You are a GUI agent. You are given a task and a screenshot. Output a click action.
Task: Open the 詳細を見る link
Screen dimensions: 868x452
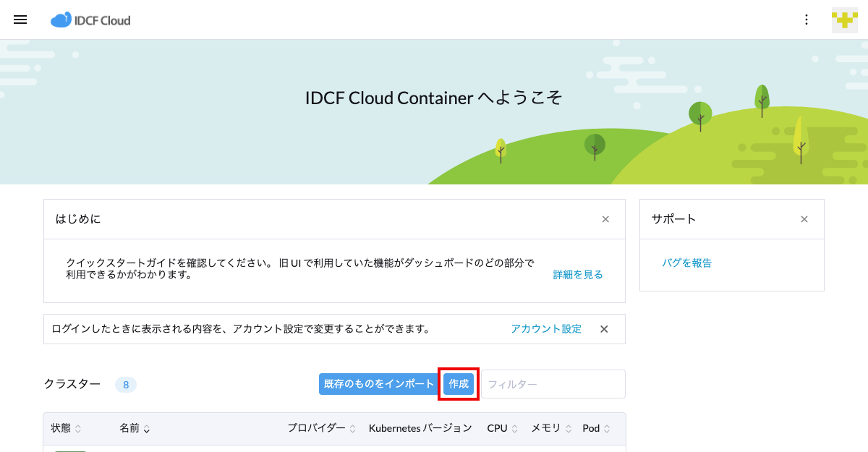point(578,275)
